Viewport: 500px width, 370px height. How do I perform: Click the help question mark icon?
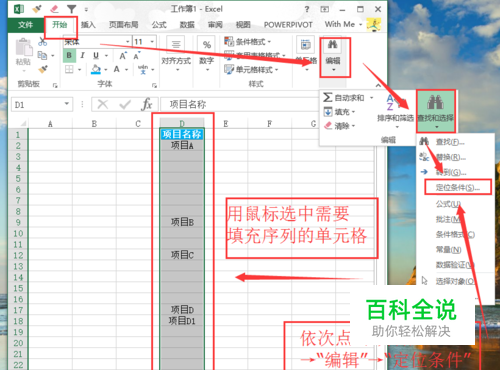click(x=307, y=9)
